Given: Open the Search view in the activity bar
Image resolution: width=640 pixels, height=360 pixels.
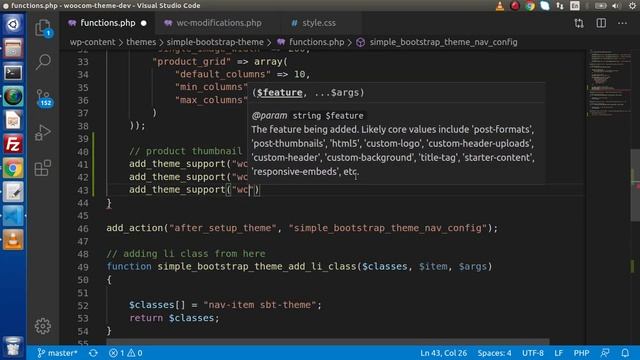Looking at the screenshot, I should point(43,62).
